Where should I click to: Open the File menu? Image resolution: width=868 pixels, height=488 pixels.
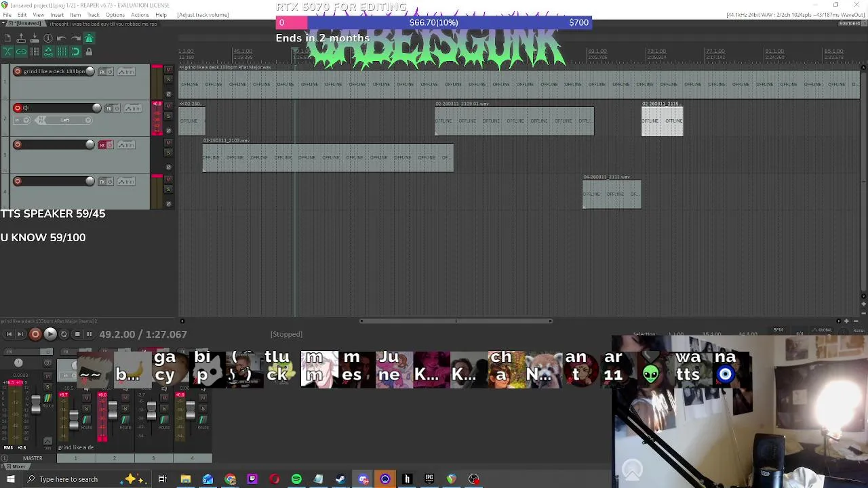coord(7,15)
